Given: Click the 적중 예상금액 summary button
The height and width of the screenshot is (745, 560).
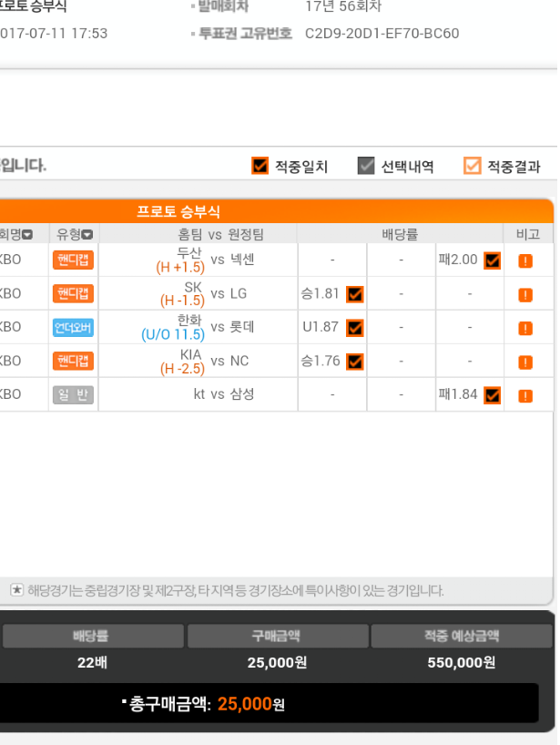Looking at the screenshot, I should tap(462, 636).
